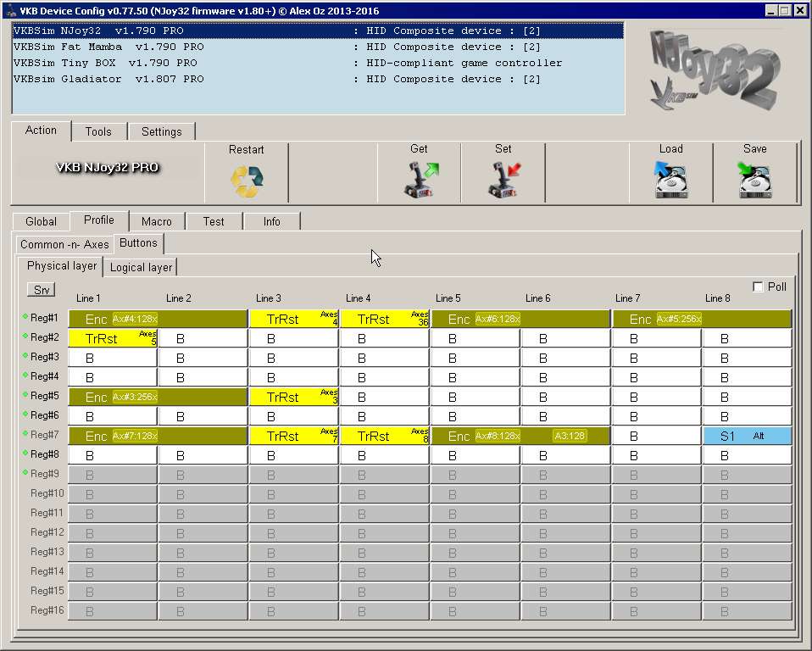The width and height of the screenshot is (812, 651).
Task: Click Reg#4 Line 8 B cell
Action: pyautogui.click(x=748, y=377)
